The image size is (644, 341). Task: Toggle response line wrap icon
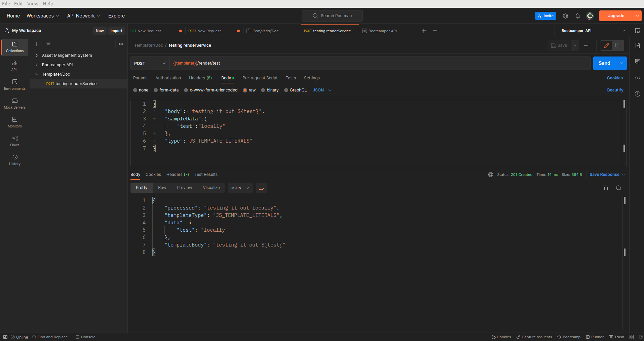tap(261, 188)
